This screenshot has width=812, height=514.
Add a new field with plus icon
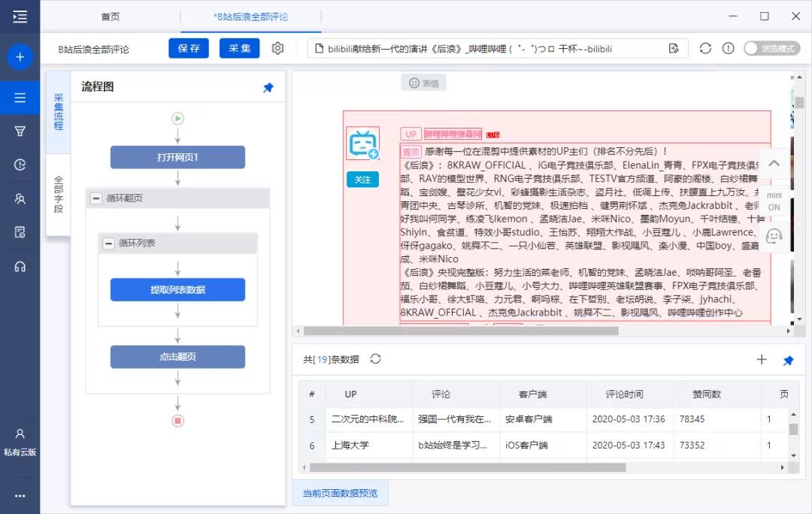(761, 359)
